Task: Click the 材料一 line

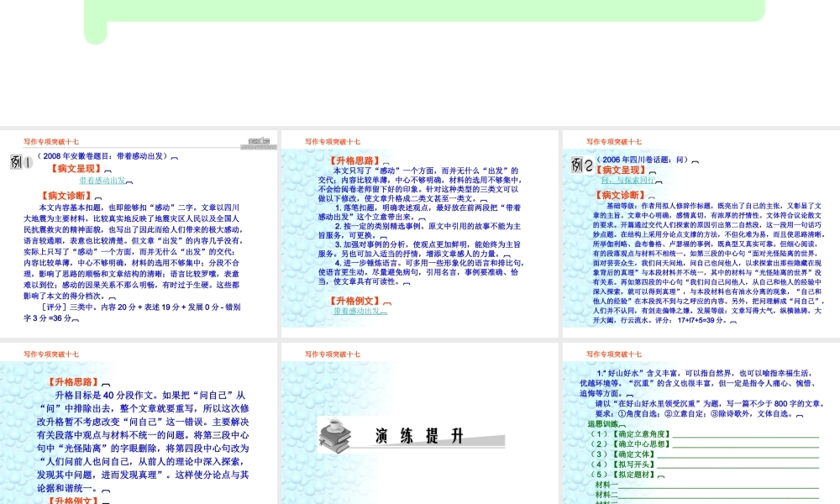Action: click(707, 485)
